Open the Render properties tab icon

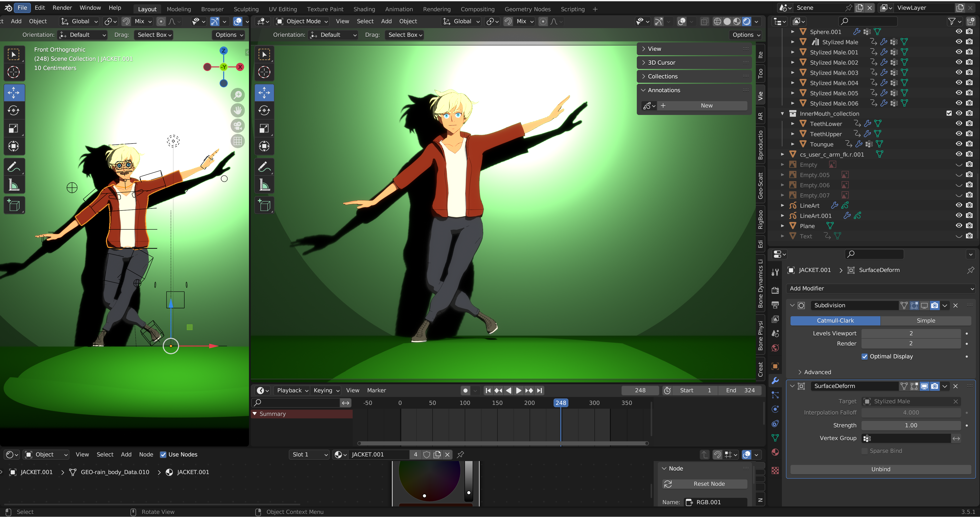pyautogui.click(x=775, y=290)
